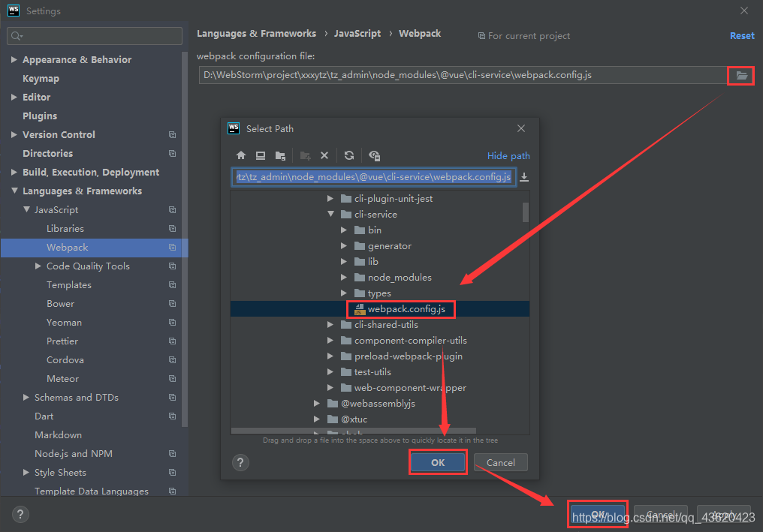763x532 pixels.
Task: Expand the cli-plugin-unit-jest folder
Action: [x=330, y=198]
